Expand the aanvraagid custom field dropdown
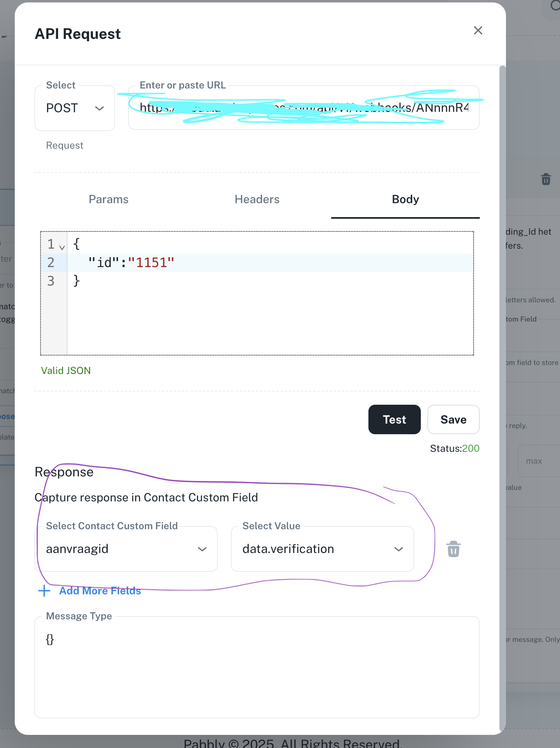This screenshot has width=560, height=748. point(126,549)
